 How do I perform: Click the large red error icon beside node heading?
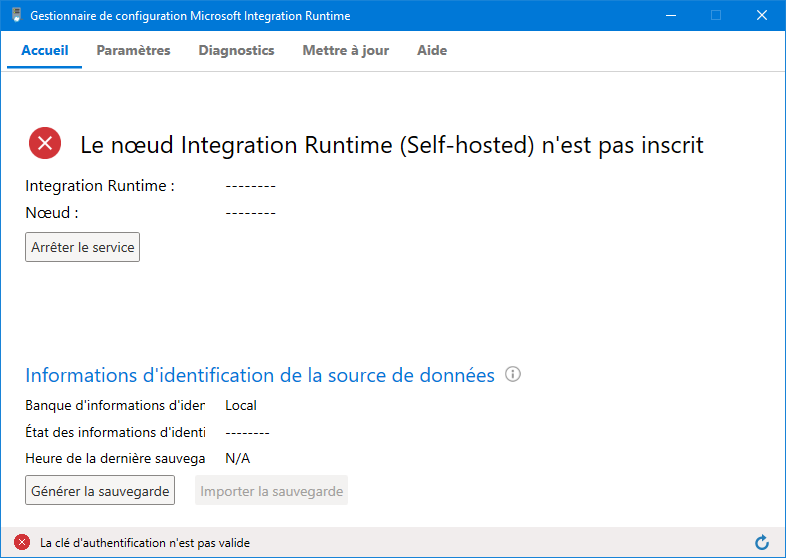pyautogui.click(x=45, y=143)
